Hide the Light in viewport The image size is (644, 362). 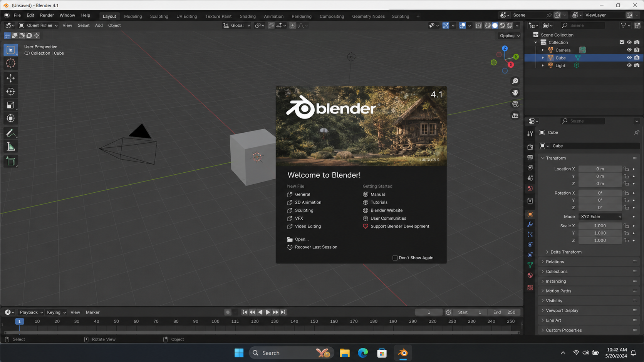tap(629, 65)
